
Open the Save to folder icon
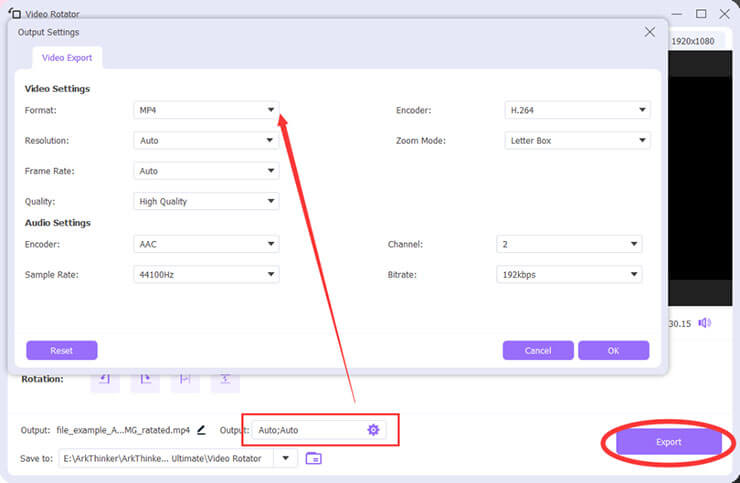pyautogui.click(x=313, y=458)
